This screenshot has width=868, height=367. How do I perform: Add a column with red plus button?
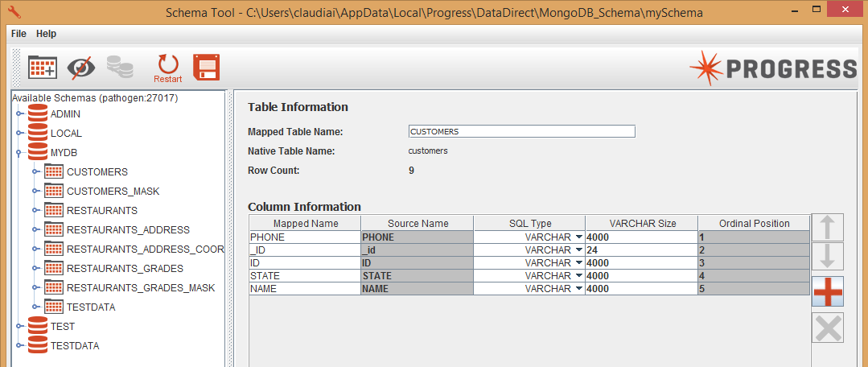pyautogui.click(x=828, y=291)
